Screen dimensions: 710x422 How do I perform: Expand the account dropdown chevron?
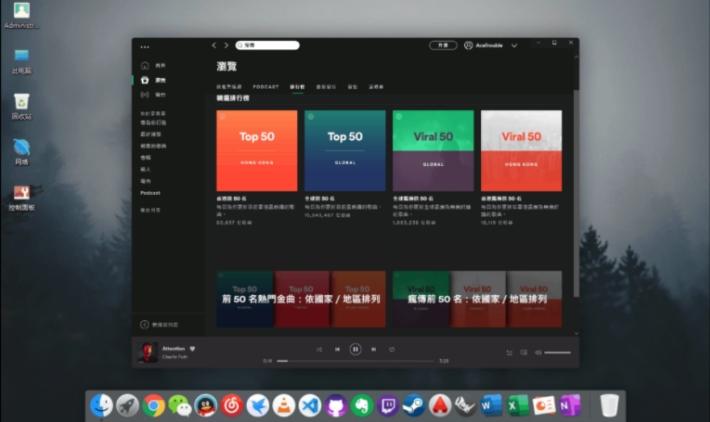coord(514,46)
